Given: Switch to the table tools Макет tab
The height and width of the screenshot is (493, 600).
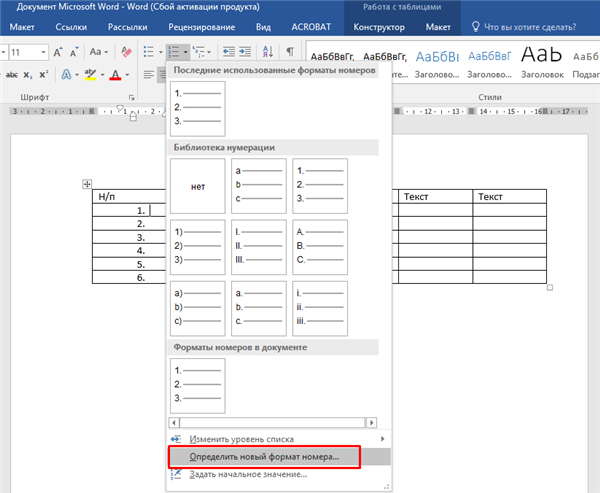Looking at the screenshot, I should pos(438,27).
